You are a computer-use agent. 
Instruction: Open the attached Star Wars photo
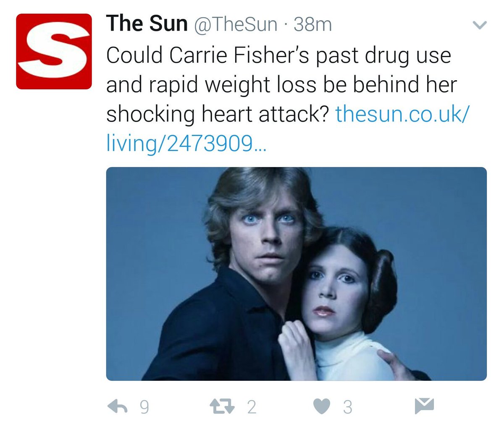296,274
